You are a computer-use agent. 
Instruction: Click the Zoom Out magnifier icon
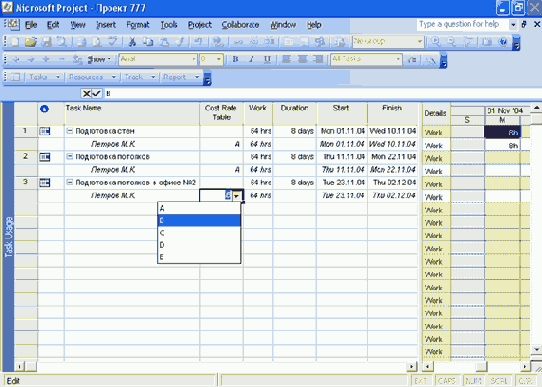click(452, 42)
